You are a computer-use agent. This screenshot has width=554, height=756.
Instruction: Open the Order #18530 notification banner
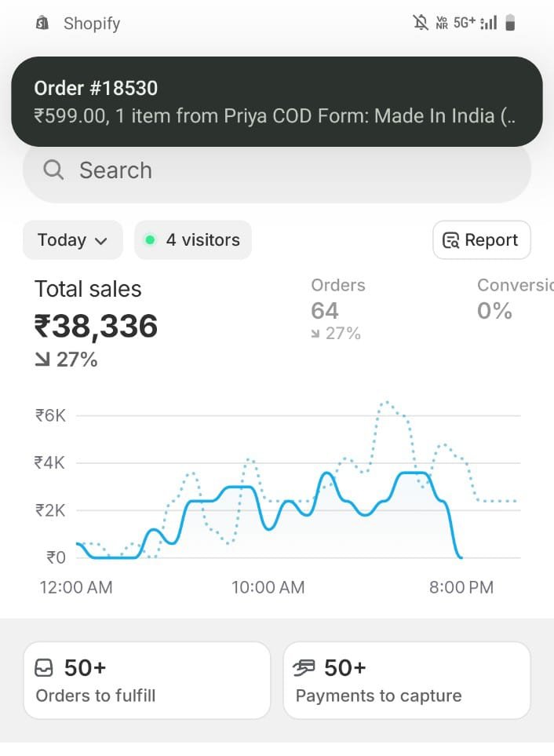(x=276, y=102)
